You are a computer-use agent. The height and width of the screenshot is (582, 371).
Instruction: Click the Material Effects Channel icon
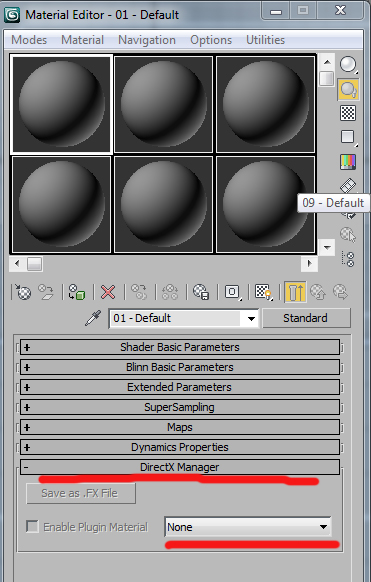(x=233, y=292)
